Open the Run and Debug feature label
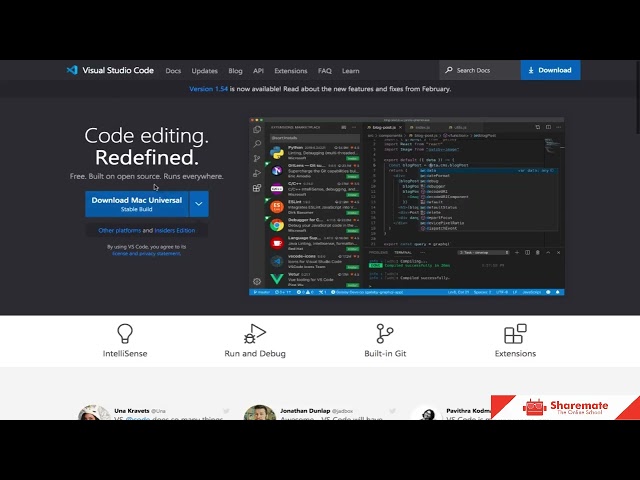 255,353
